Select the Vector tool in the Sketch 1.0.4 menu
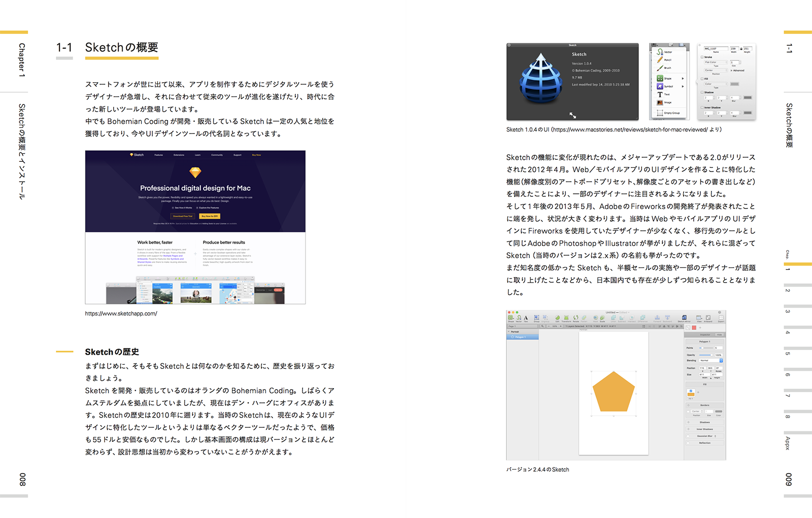Screen dimensions: 812x518 point(668,52)
